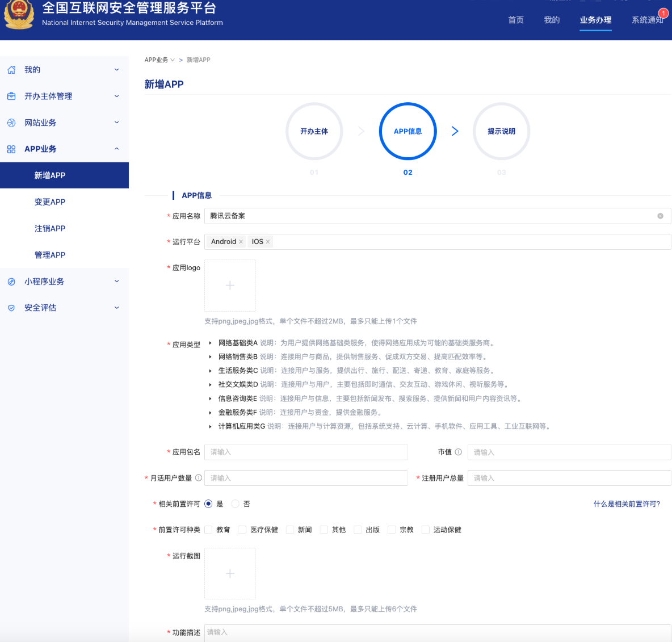Click the info icon next to 月活用户数量
The height and width of the screenshot is (642, 672).
tap(199, 478)
